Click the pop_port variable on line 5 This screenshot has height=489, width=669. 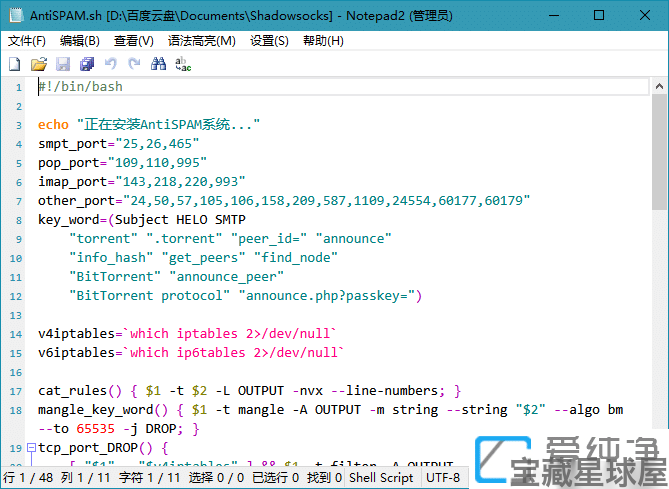pos(69,163)
